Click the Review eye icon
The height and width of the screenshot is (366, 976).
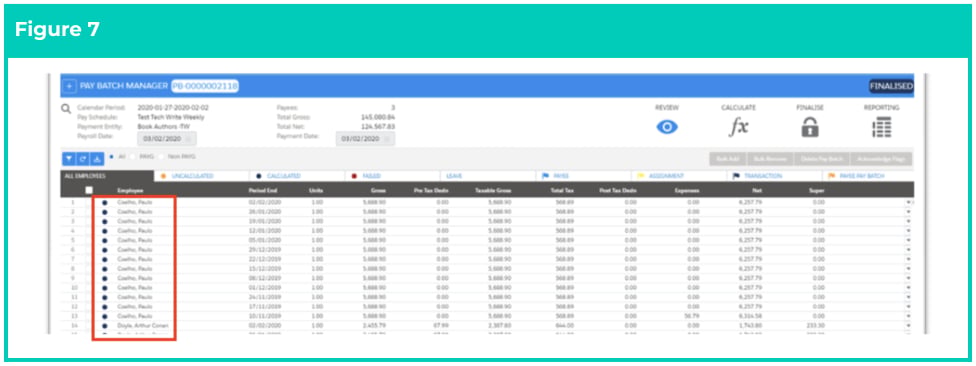667,127
